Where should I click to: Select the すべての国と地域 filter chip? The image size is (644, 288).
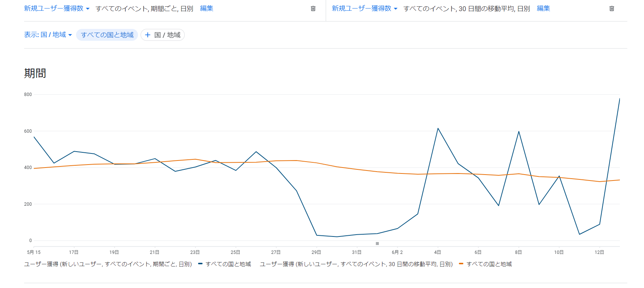[107, 35]
